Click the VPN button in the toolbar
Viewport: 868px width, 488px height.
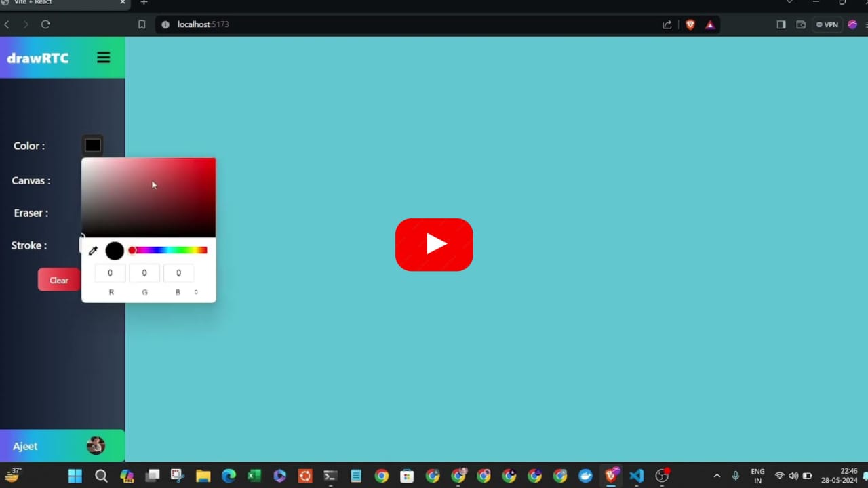point(827,24)
